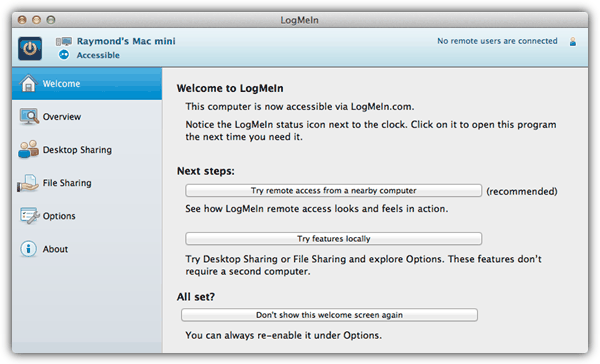Click the Options wrench icon
The image size is (600, 364).
(x=29, y=216)
